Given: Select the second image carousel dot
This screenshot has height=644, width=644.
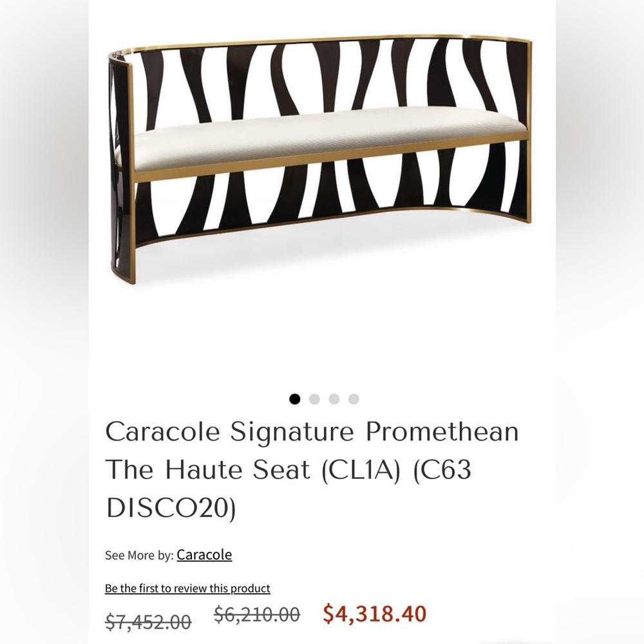Looking at the screenshot, I should (314, 399).
